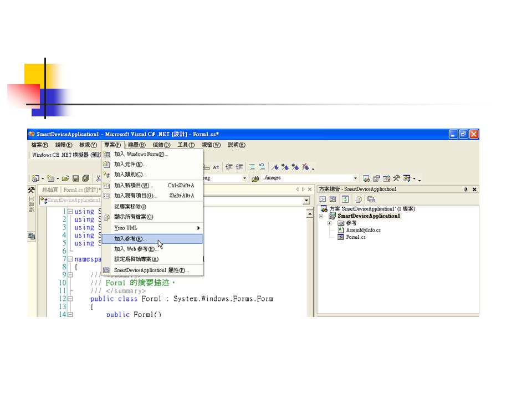Switch to Form1.cs [設計]* tab

82,190
